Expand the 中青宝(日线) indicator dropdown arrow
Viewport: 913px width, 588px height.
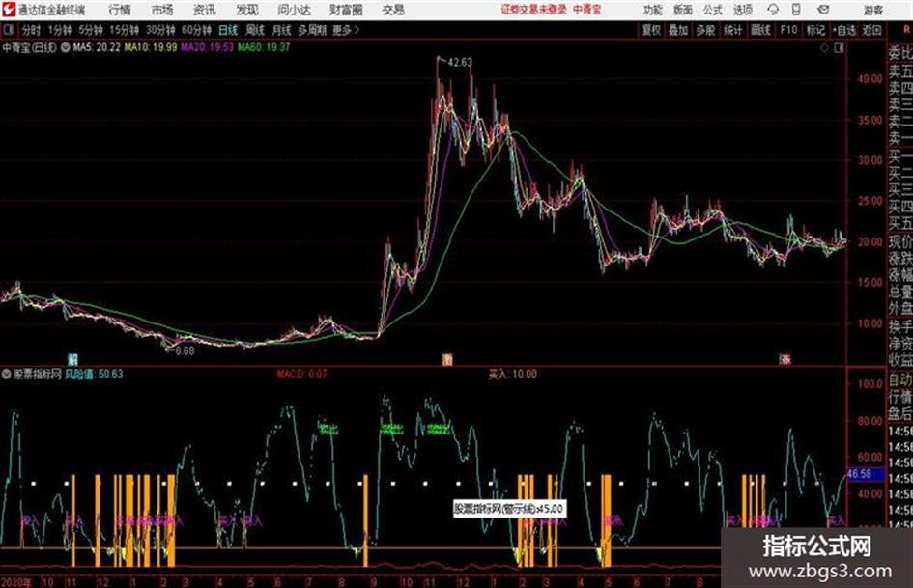66,47
